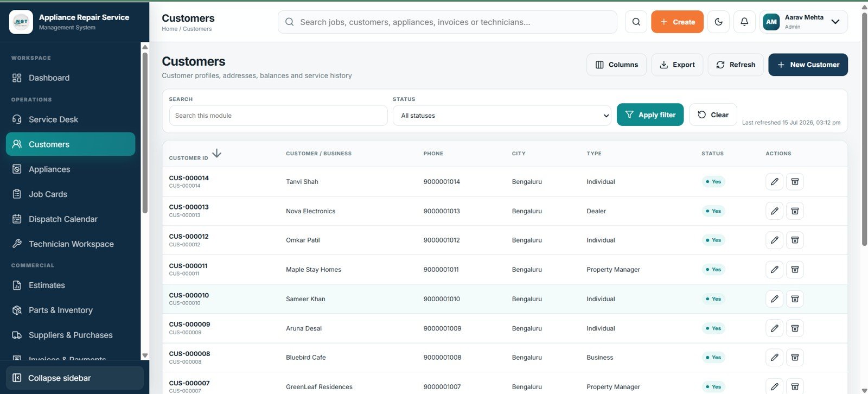
Task: Click Customer / Business column header
Action: 318,154
